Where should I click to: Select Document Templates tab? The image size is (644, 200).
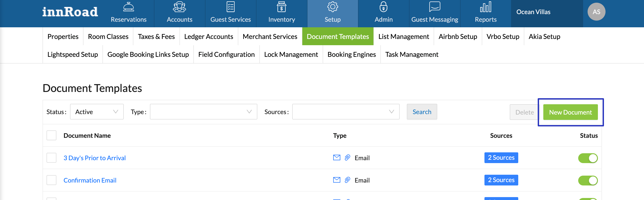tap(338, 36)
